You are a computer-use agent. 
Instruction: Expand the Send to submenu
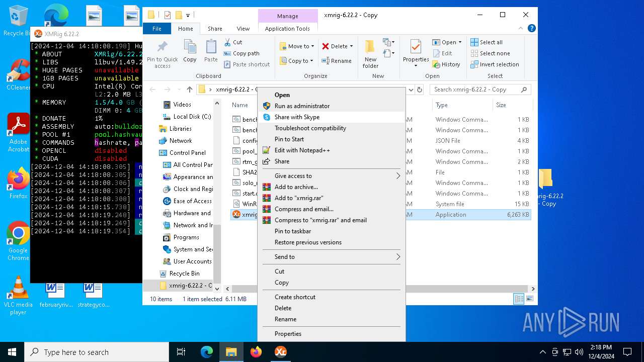point(332,257)
